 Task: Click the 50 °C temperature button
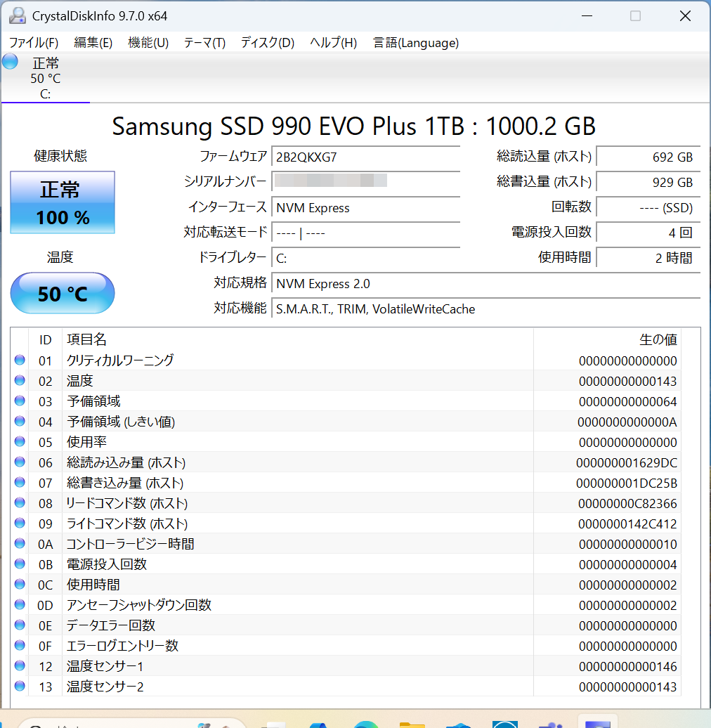(62, 293)
